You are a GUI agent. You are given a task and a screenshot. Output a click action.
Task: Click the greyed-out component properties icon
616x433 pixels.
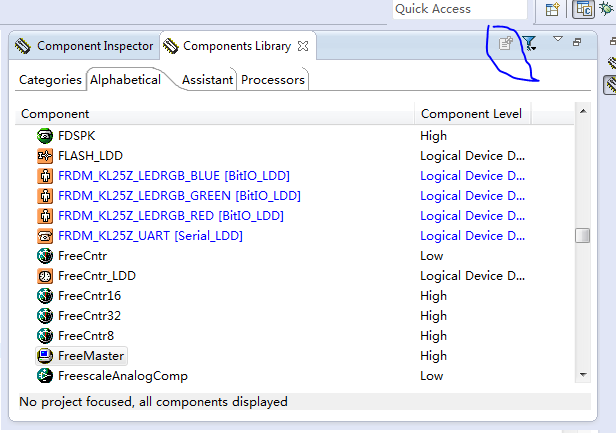pyautogui.click(x=506, y=44)
